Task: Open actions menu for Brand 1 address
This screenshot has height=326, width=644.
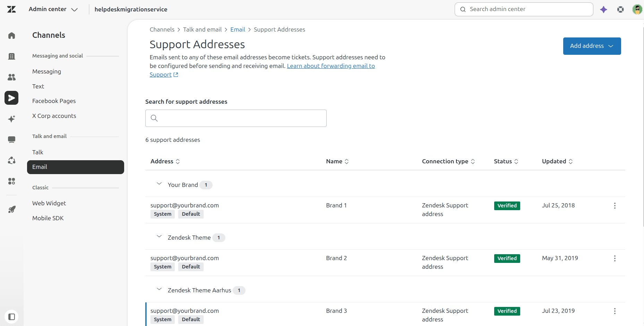Action: pos(615,206)
